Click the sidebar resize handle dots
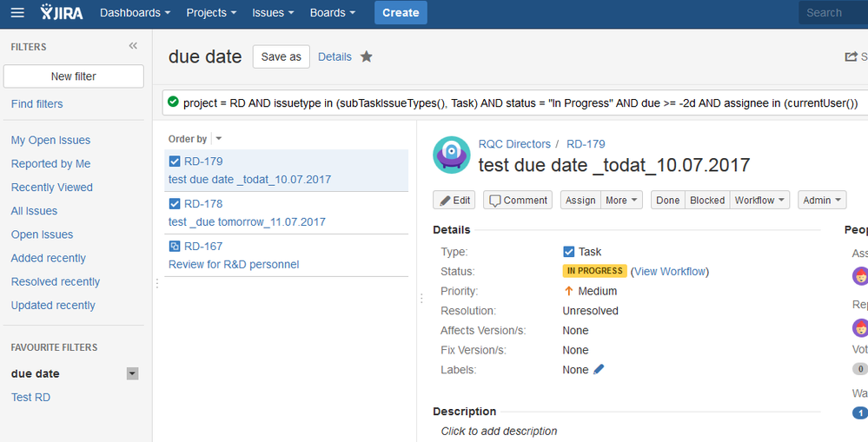Screen dimensions: 868x442 pos(157,283)
